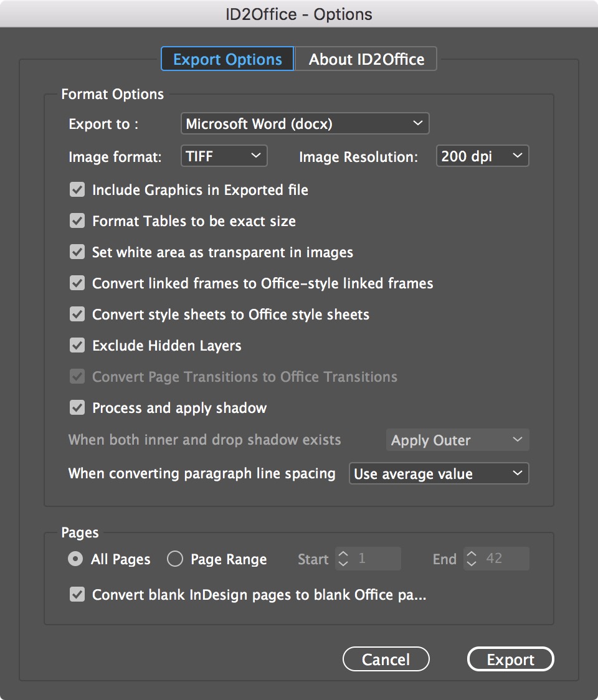This screenshot has width=598, height=700.
Task: Click When both inner and drop shadow text
Action: [204, 440]
